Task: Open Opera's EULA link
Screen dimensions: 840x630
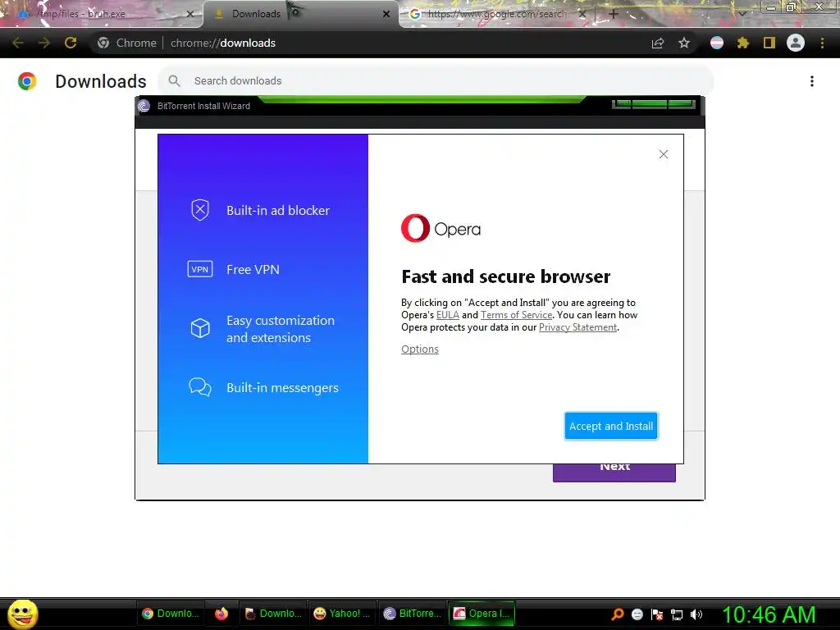Action: (447, 315)
